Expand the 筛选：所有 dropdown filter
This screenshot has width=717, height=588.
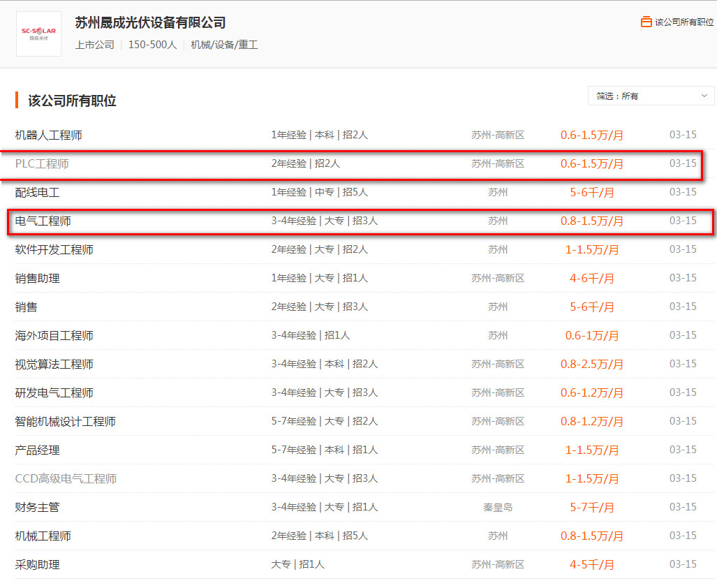click(650, 96)
